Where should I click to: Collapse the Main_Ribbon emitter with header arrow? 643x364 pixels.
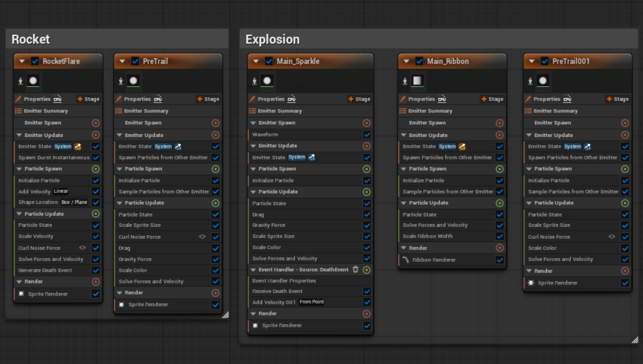point(406,61)
